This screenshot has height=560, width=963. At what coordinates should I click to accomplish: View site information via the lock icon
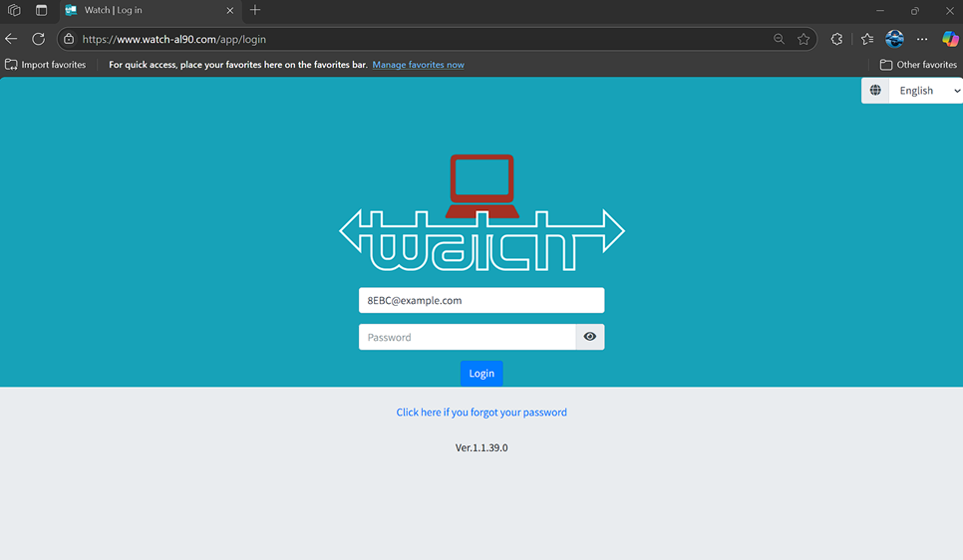click(x=69, y=39)
